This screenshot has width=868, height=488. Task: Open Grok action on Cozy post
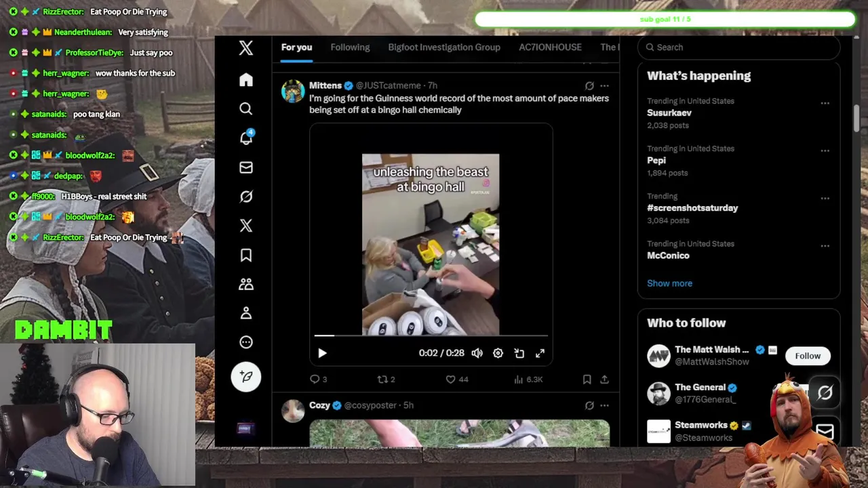[589, 406]
